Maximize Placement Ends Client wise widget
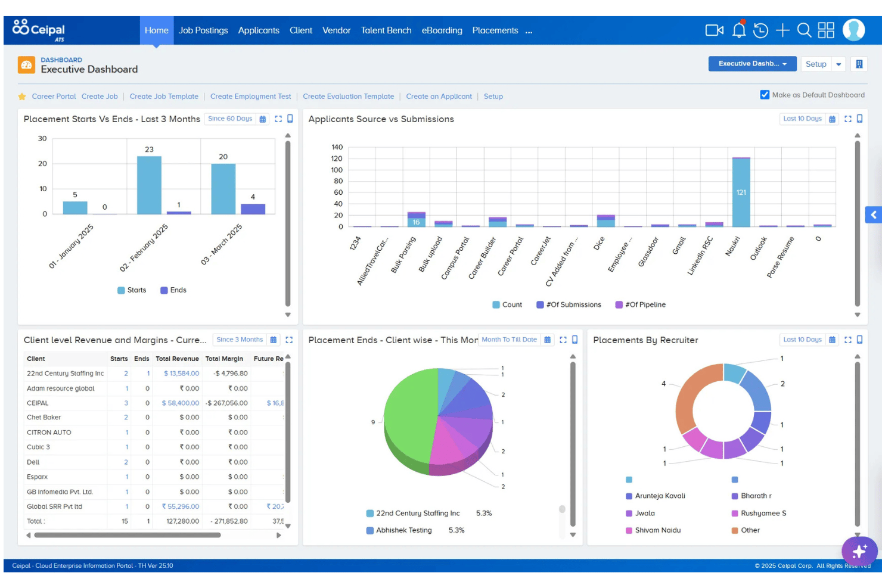Viewport: 882px width, 588px height. [563, 340]
